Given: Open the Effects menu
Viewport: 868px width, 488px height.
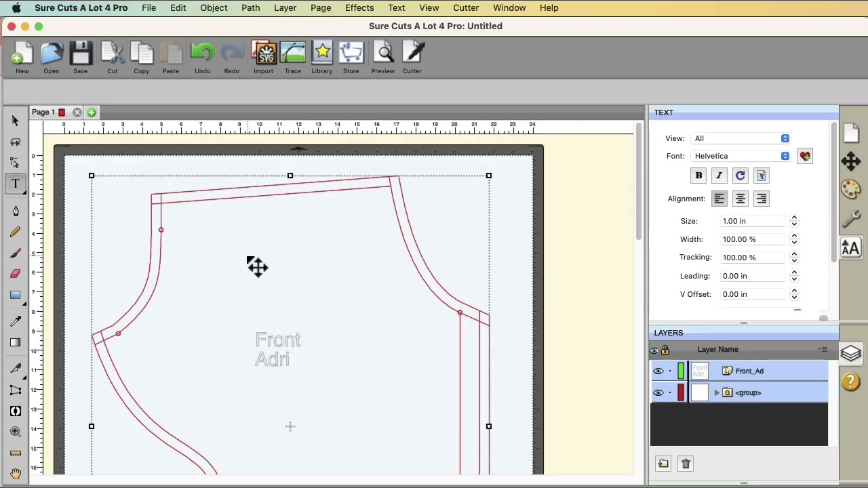Looking at the screenshot, I should [359, 7].
